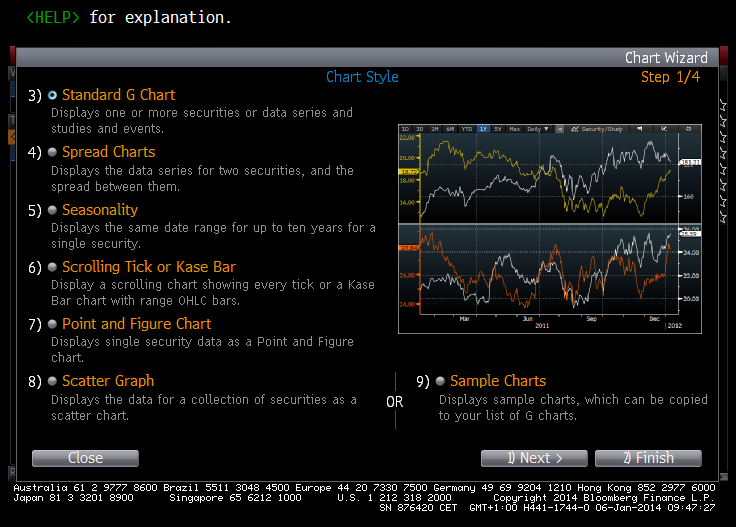The image size is (736, 527).
Task: Select the Point and Figure Chart radio
Action: point(53,324)
